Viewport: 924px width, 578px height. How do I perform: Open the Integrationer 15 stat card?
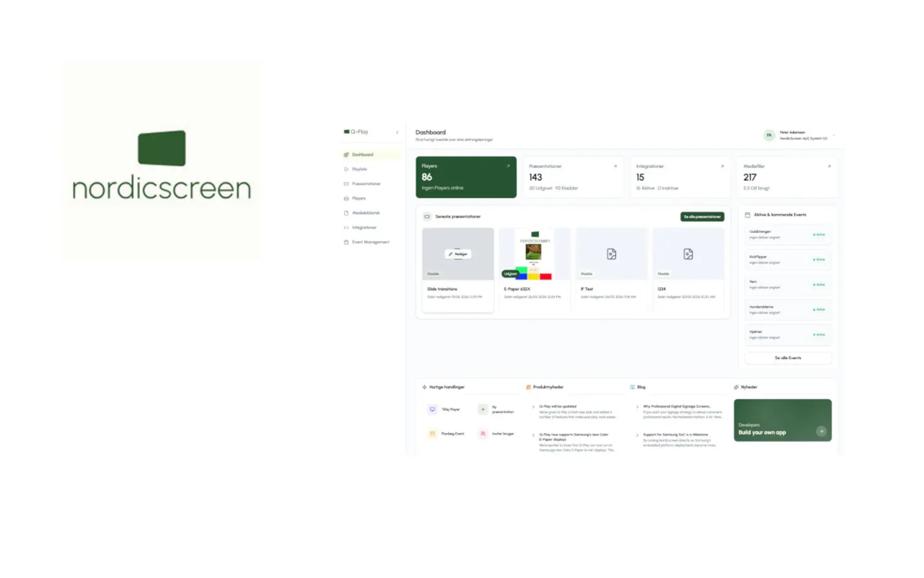point(680,177)
